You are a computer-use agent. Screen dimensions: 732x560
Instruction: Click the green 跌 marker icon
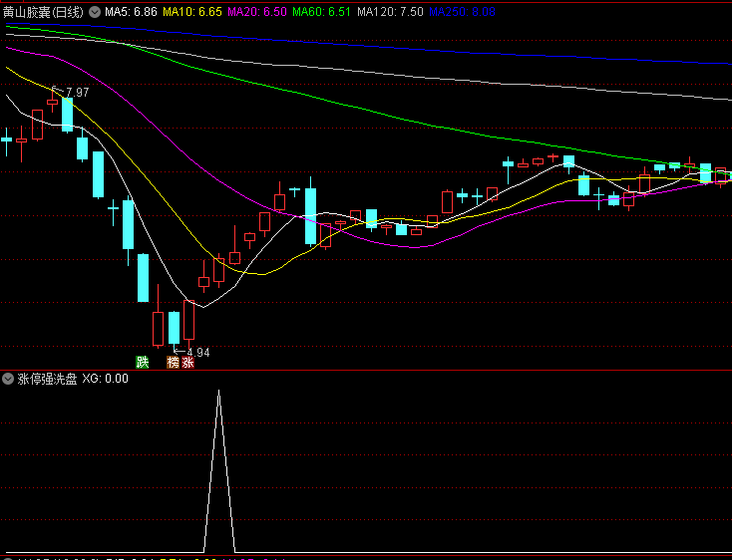point(143,363)
